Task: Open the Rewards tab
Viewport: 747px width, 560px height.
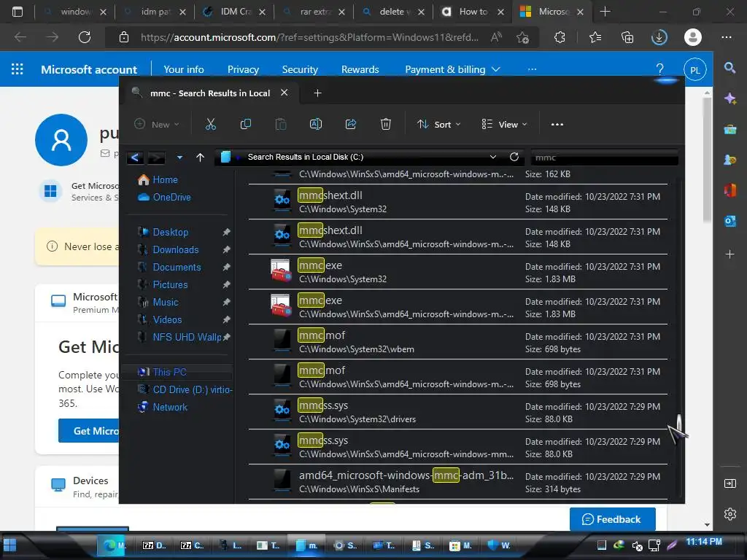Action: point(360,69)
